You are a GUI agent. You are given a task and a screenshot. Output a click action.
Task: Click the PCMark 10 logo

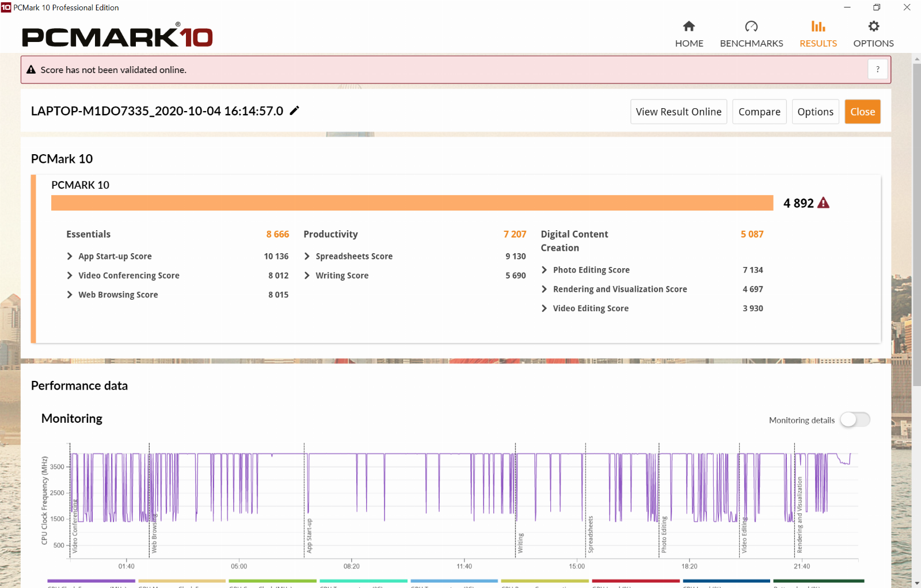coord(117,36)
